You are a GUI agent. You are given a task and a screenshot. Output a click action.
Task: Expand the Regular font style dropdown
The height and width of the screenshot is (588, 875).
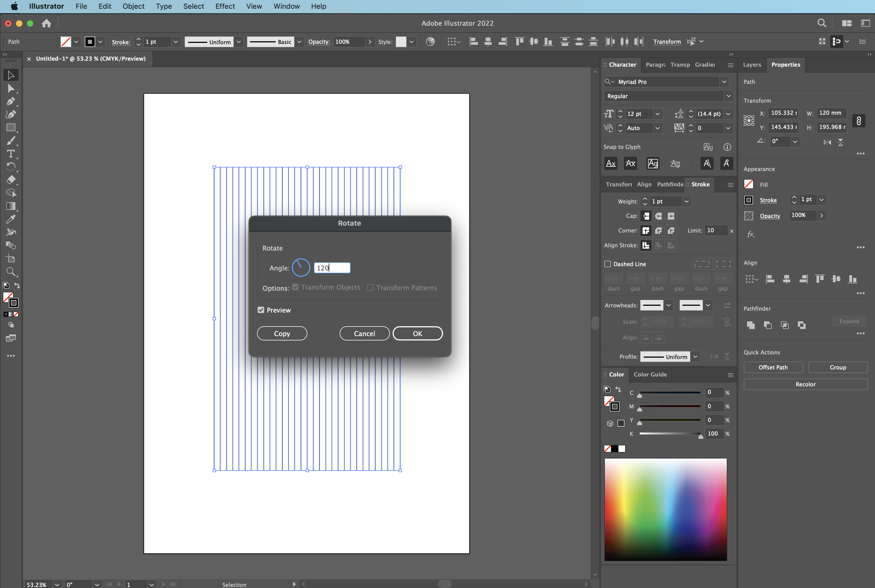coord(728,96)
